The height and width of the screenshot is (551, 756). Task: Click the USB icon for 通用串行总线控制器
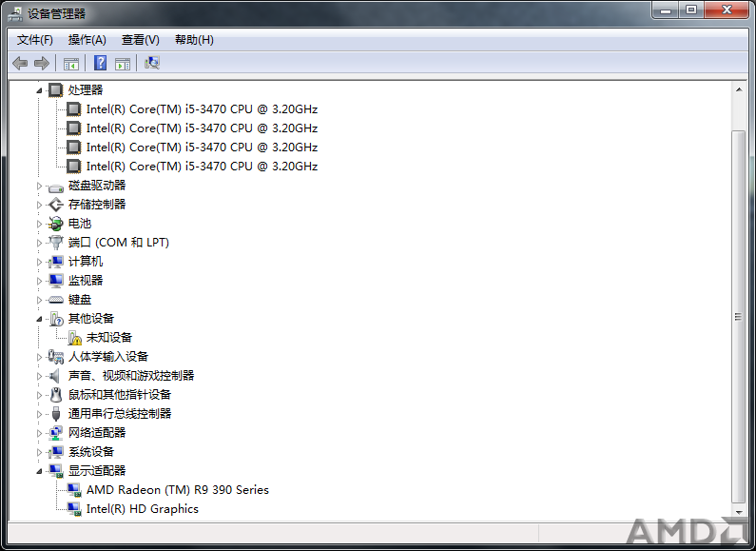[x=56, y=414]
